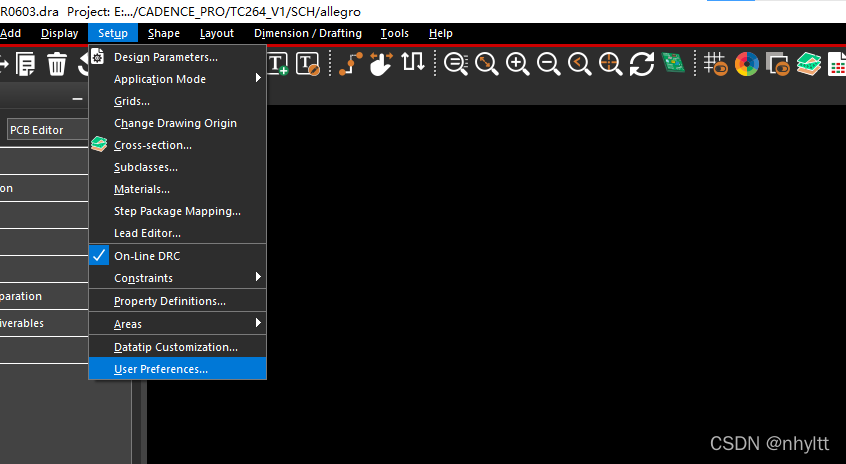Open the Shape menu
The width and height of the screenshot is (846, 464).
pos(164,33)
